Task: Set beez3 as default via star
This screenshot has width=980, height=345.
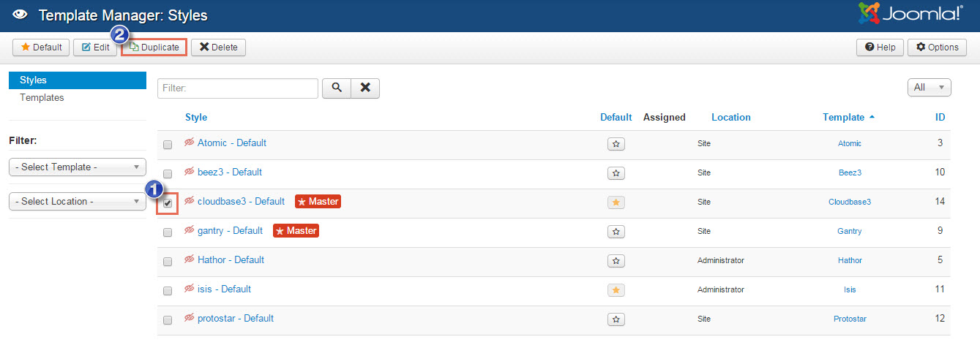Action: (616, 173)
